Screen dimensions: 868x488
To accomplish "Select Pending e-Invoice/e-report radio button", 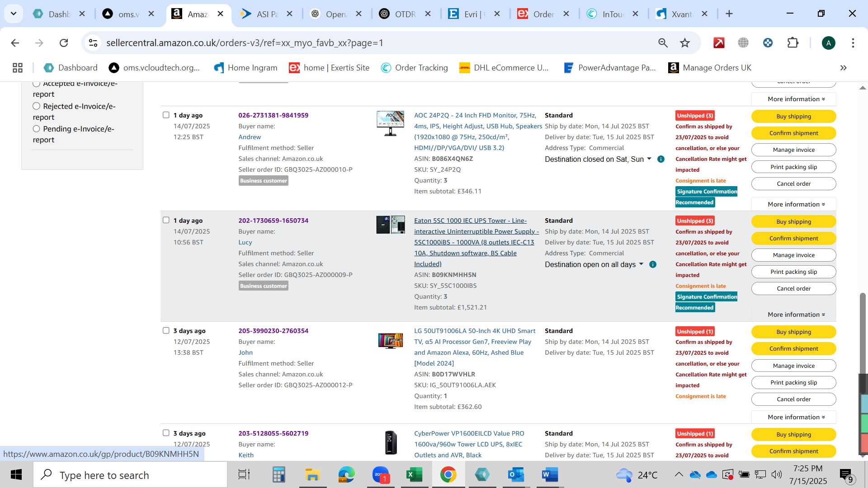I will tap(36, 129).
